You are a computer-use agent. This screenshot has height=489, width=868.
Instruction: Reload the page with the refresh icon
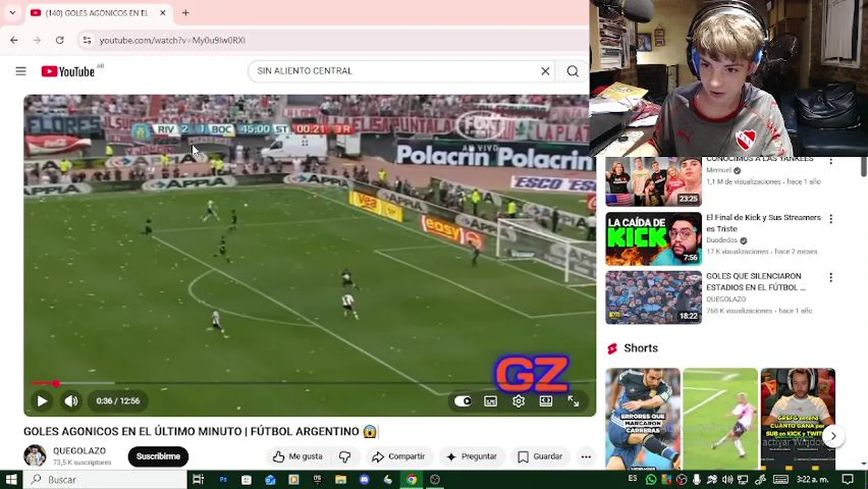click(60, 40)
